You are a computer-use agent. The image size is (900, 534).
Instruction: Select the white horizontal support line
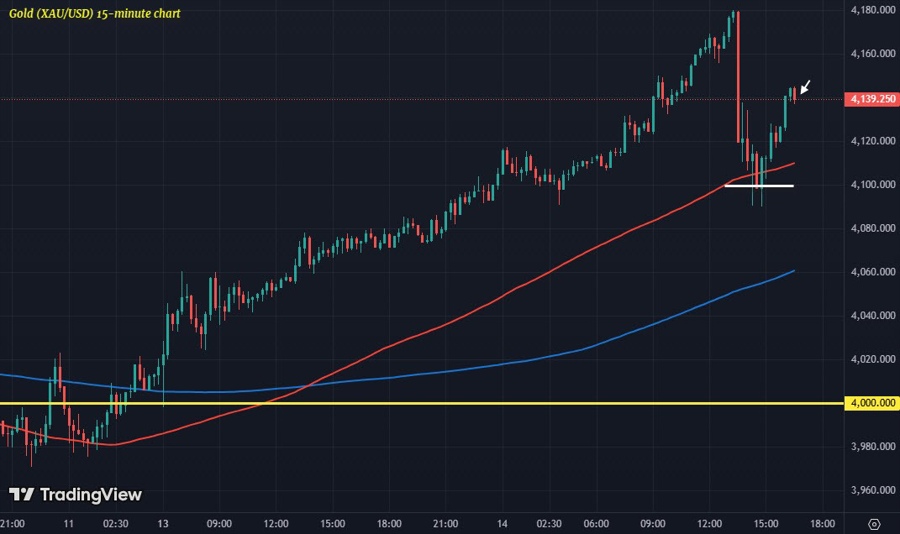[x=759, y=185]
